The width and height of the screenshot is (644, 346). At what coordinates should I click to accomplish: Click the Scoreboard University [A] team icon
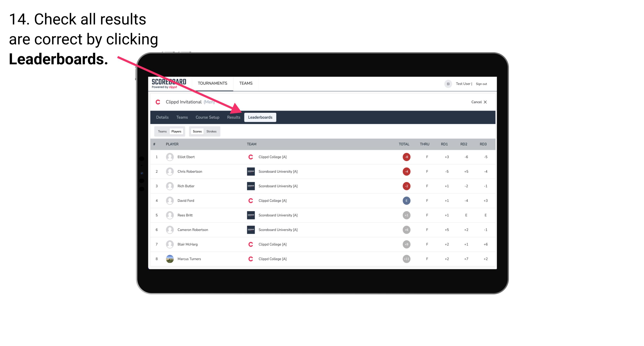pyautogui.click(x=250, y=171)
